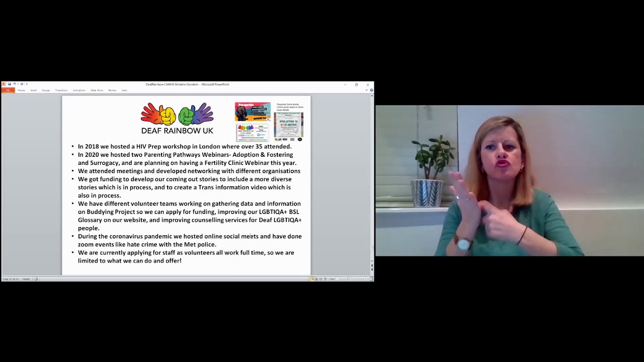The image size is (644, 362).
Task: Click the bullet 'We attended meetings and developed networking'
Action: [x=189, y=171]
